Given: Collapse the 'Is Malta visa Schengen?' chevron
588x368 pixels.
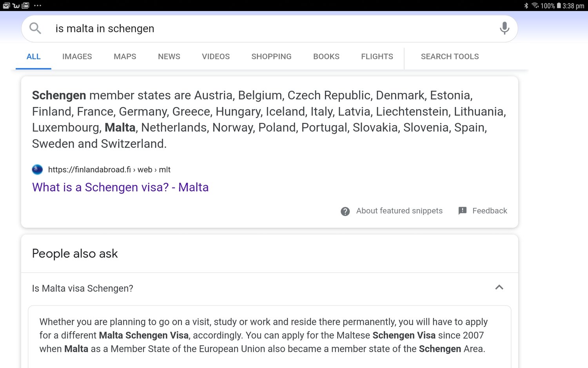Looking at the screenshot, I should click(x=499, y=288).
